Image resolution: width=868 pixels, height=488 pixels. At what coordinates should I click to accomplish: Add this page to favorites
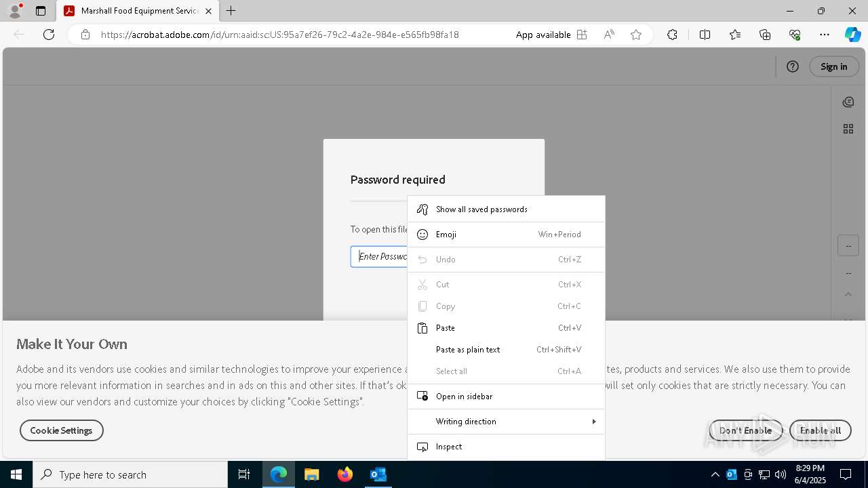[x=636, y=35]
